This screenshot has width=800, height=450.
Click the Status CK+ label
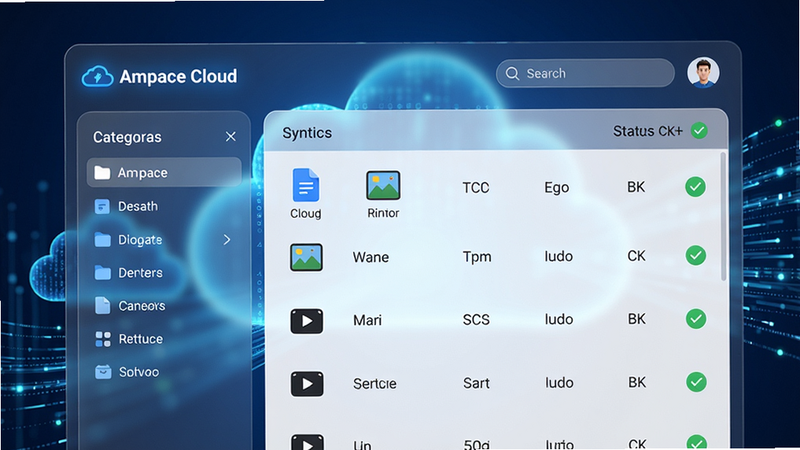point(647,131)
